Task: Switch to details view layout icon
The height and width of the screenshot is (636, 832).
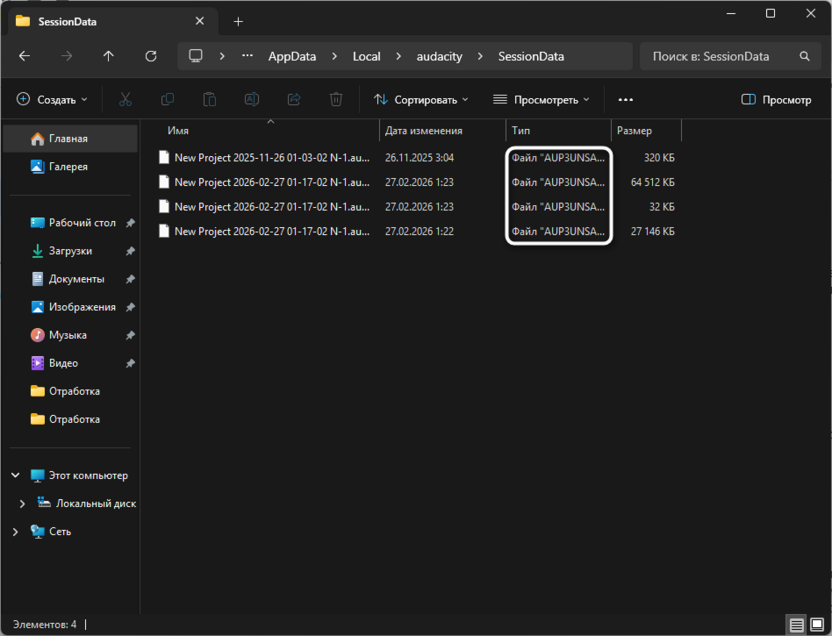Action: coord(796,625)
